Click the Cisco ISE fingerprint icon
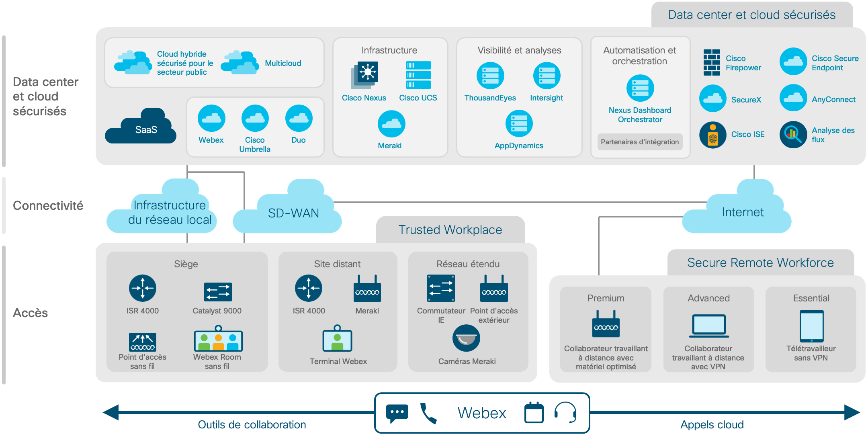Screen dimensions: 868x434 tap(713, 135)
